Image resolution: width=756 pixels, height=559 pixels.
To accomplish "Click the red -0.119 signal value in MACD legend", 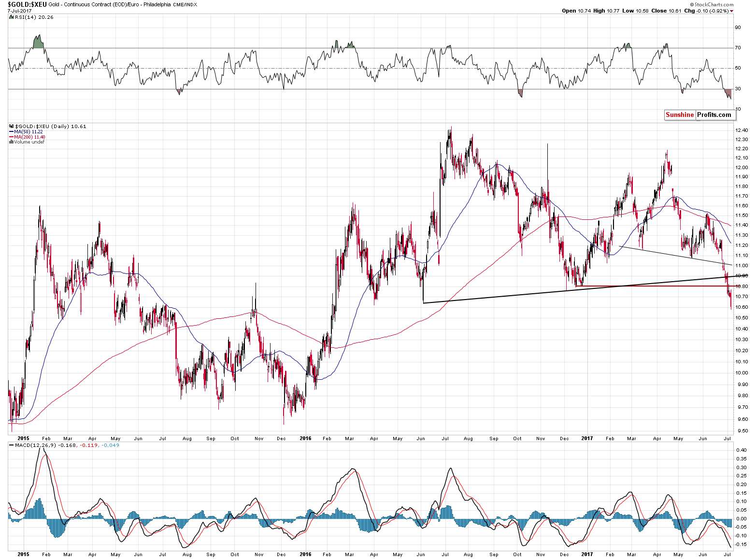I will coord(89,445).
